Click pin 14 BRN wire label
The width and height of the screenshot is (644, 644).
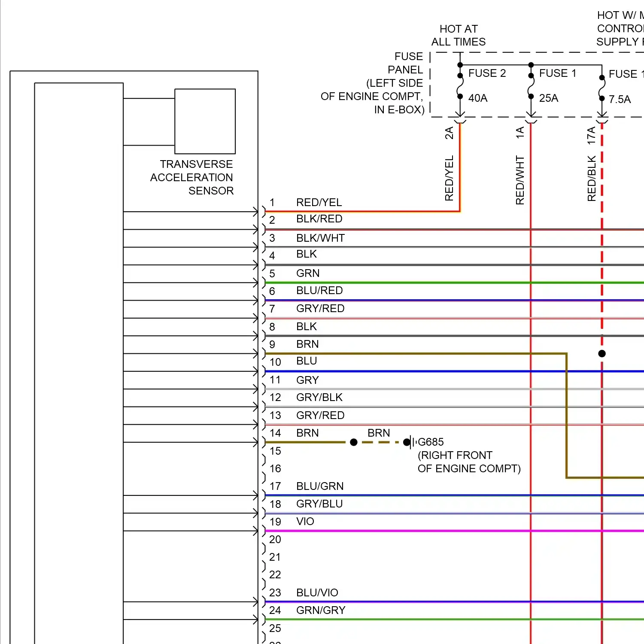pyautogui.click(x=307, y=433)
